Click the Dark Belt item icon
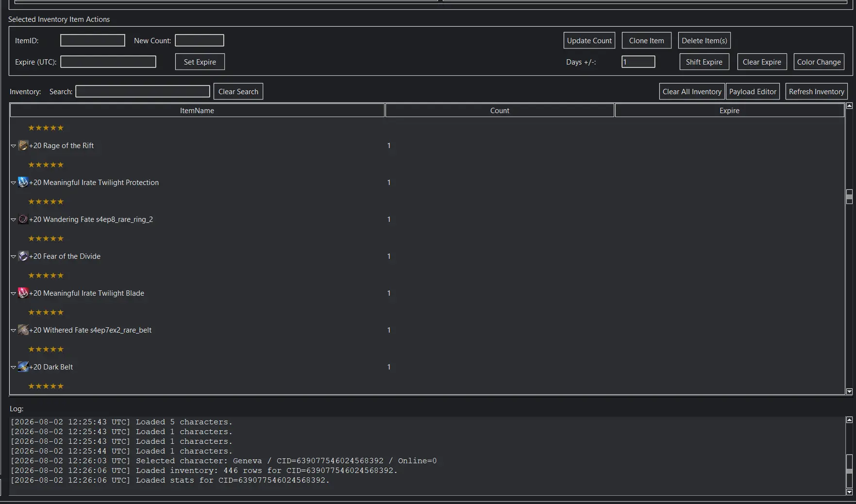The height and width of the screenshot is (504, 856). [x=23, y=367]
